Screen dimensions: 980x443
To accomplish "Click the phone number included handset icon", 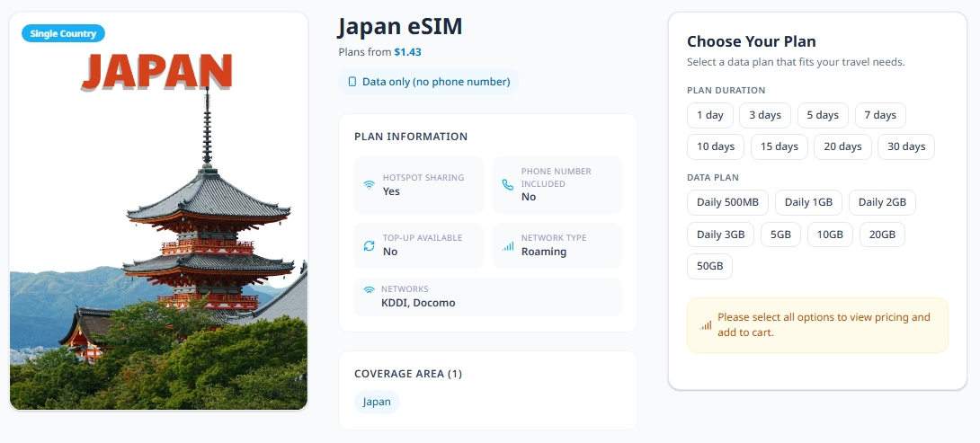I will point(507,184).
